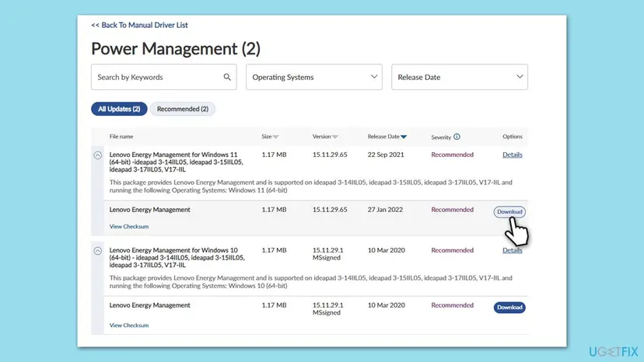644x362 pixels.
Task: Sort by the Version column arrow
Action: pos(335,137)
